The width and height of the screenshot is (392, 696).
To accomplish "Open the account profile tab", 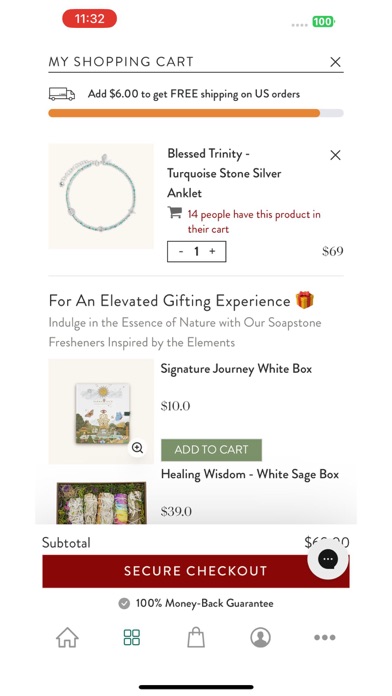I will coord(261,637).
